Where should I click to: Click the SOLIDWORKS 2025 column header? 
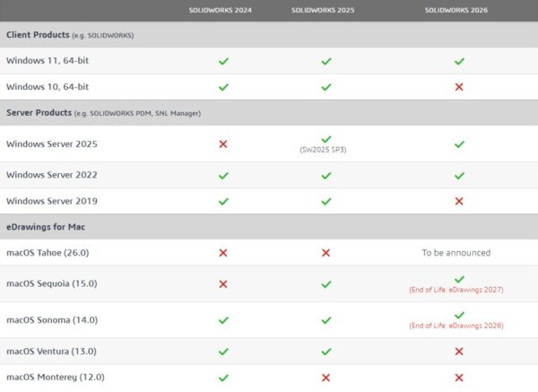(x=323, y=10)
